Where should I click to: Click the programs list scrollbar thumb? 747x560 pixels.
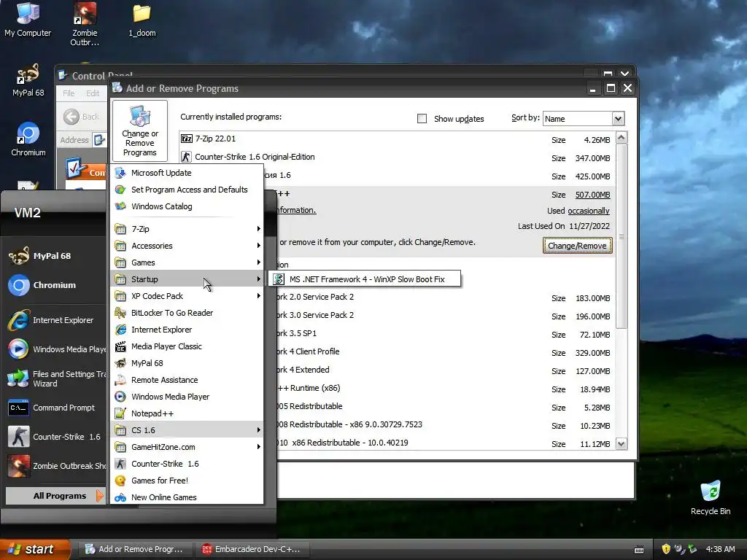pos(622,237)
